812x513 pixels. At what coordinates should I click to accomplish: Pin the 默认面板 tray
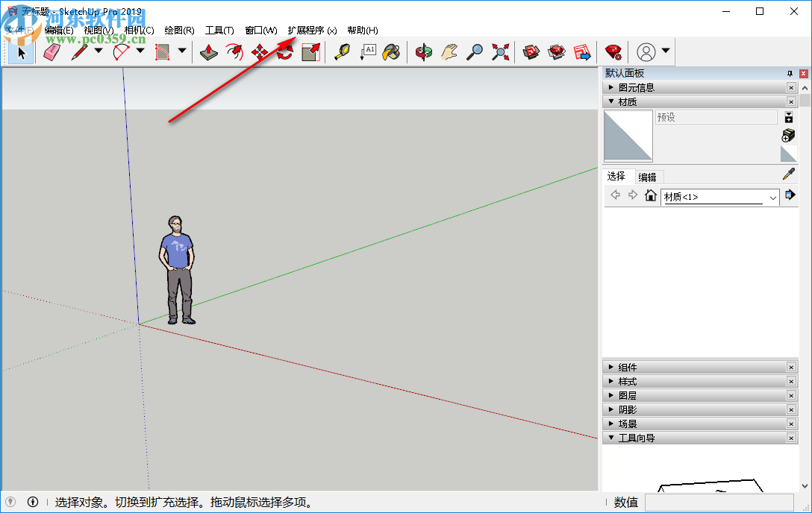click(x=790, y=74)
